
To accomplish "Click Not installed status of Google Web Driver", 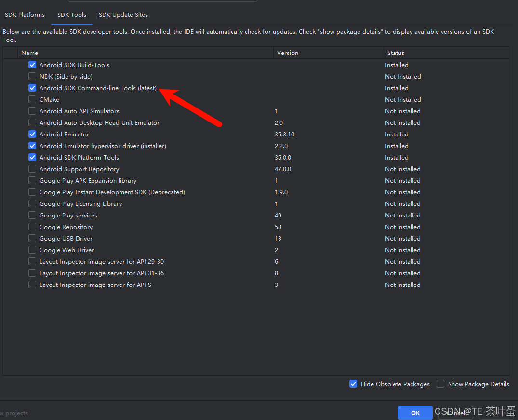I will [403, 250].
